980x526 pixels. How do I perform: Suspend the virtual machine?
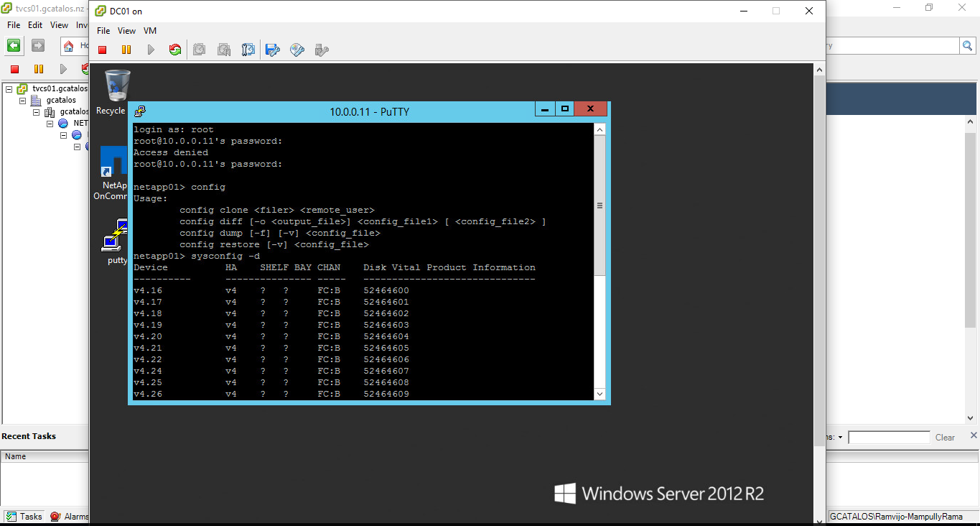(x=126, y=50)
